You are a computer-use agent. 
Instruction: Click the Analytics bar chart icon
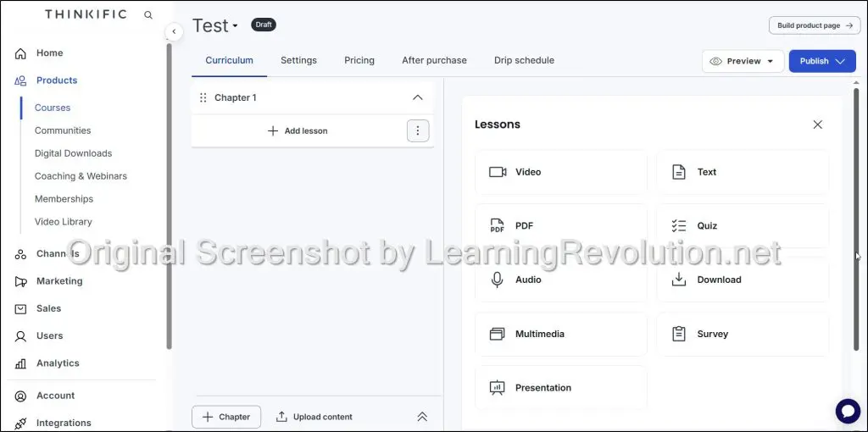pyautogui.click(x=20, y=363)
